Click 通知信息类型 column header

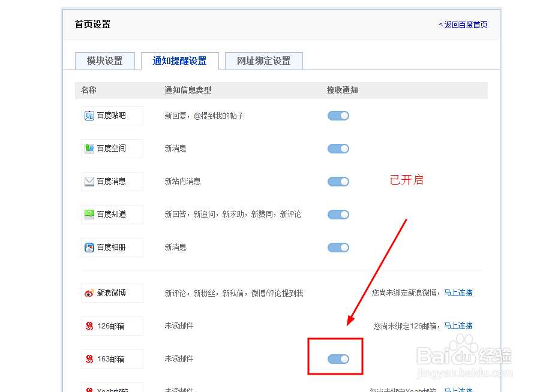[188, 91]
